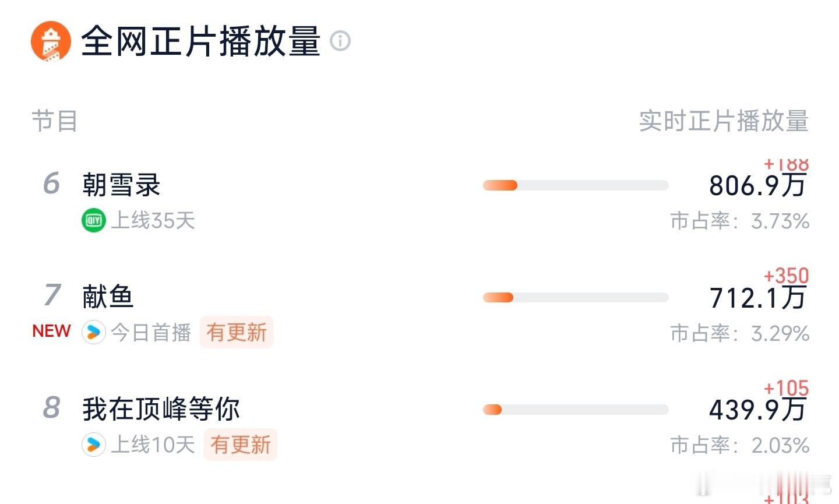Tap the green iQIYI icon under 朝雪录
Image resolution: width=839 pixels, height=504 pixels.
click(93, 220)
